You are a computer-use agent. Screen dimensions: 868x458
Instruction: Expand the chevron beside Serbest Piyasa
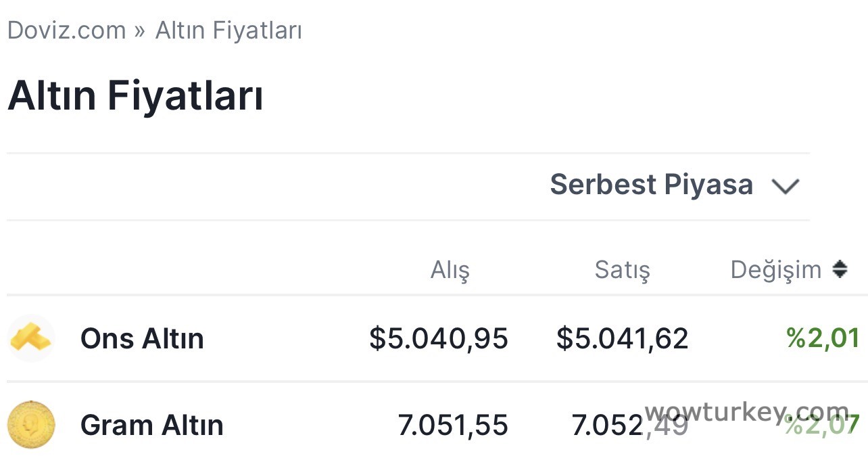coord(786,186)
